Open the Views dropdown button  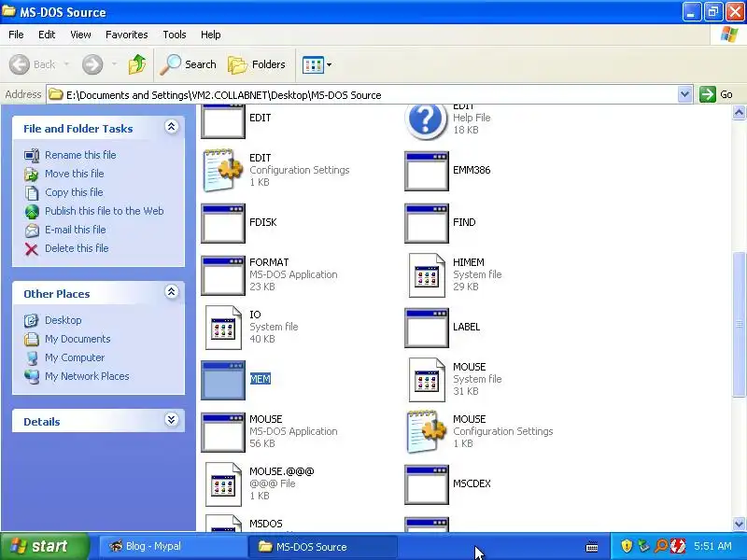click(317, 64)
